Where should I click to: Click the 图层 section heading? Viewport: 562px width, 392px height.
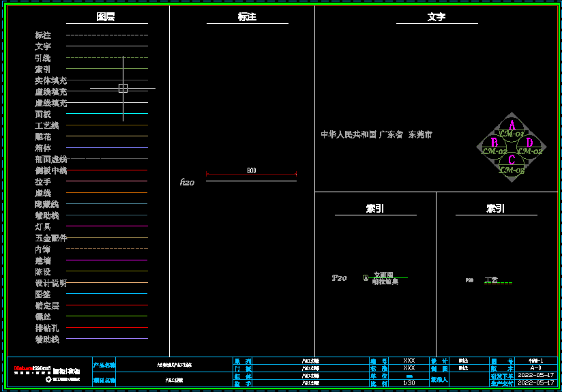pos(106,16)
